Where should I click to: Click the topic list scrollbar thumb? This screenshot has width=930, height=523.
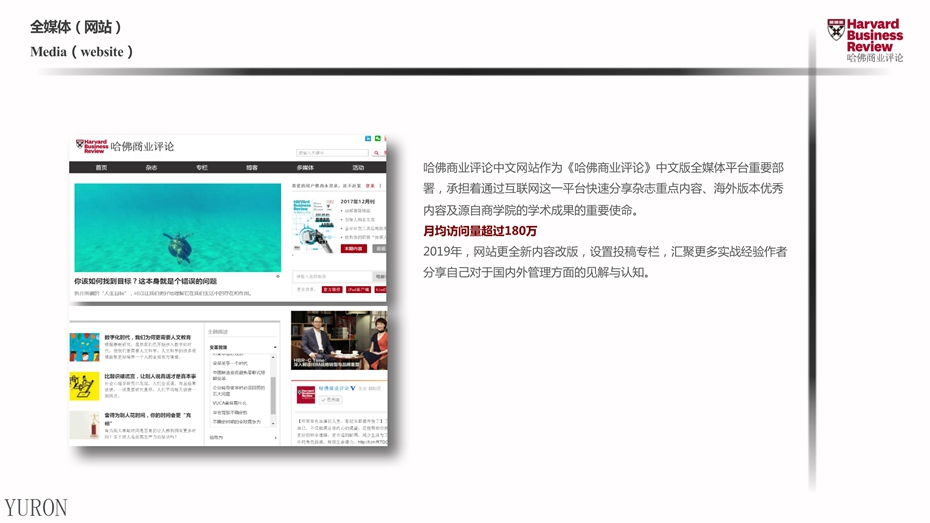[x=273, y=396]
